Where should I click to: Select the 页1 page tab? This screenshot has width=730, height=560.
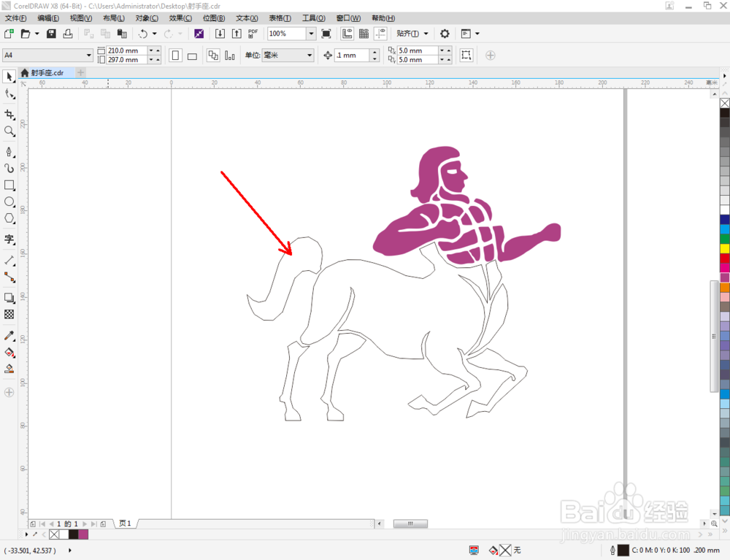125,523
